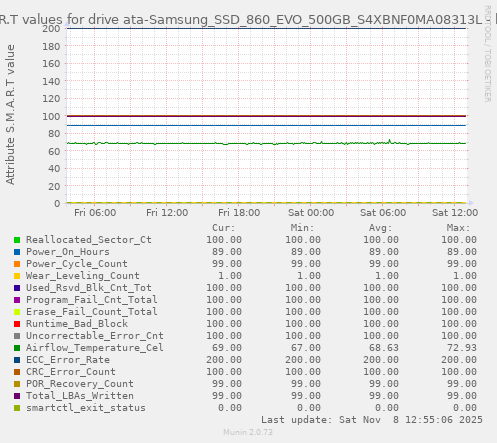Click the ECC_Error_Rate navy swatch

coord(17,360)
